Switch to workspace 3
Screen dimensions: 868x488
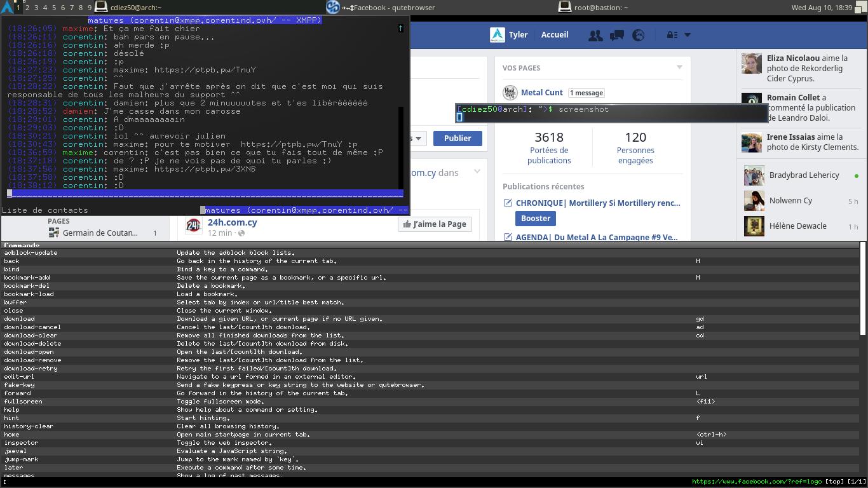(x=36, y=8)
